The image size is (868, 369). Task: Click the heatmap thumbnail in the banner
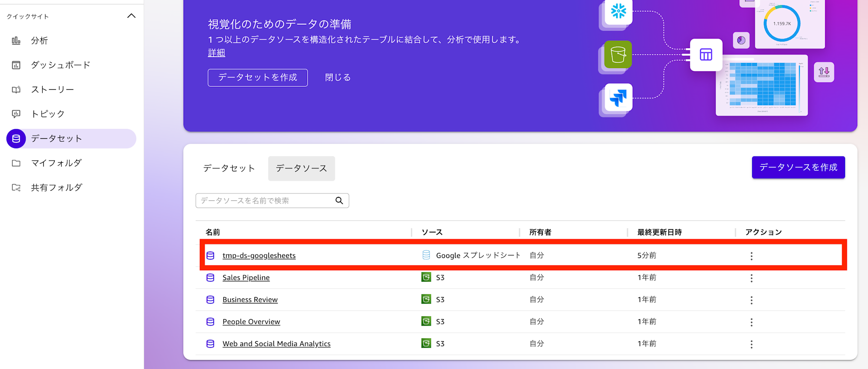pyautogui.click(x=762, y=85)
